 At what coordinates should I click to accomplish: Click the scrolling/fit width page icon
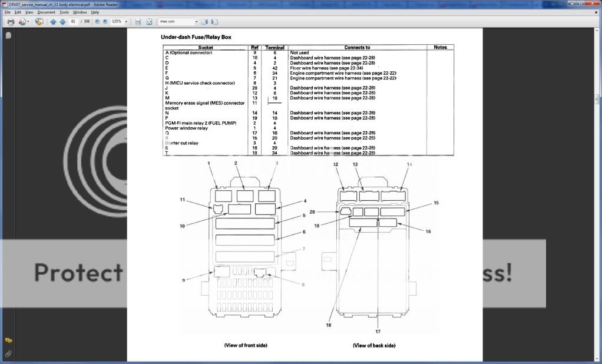point(138,22)
